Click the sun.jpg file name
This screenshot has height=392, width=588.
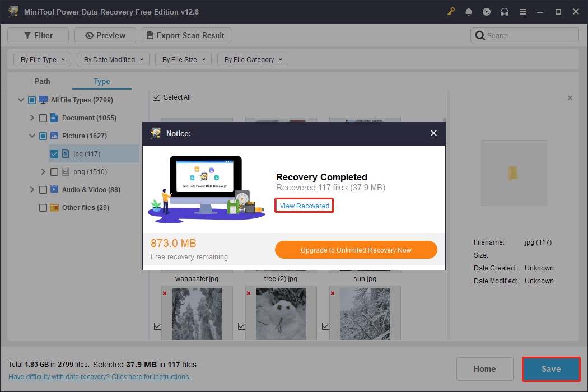(365, 279)
